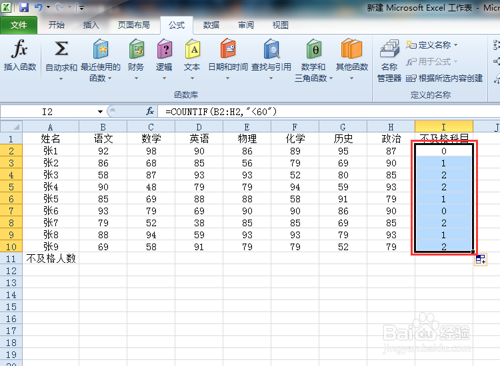500x366 pixels.
Task: Expand the AutoSum dropdown arrow
Action: pyautogui.click(x=61, y=79)
